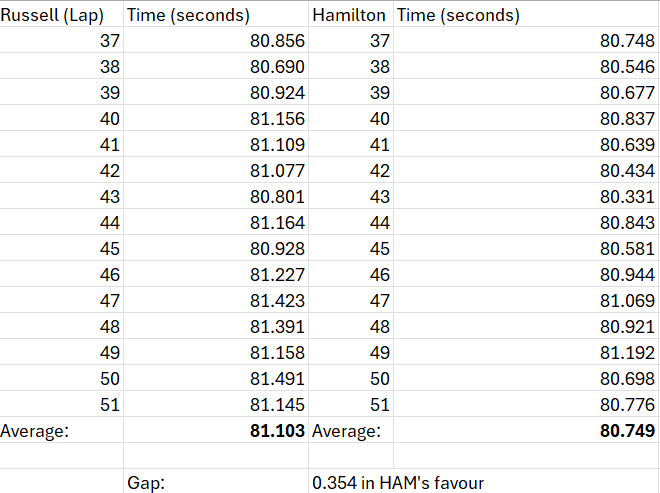Select Hamilton's lap 43 time 80.331

pos(526,196)
